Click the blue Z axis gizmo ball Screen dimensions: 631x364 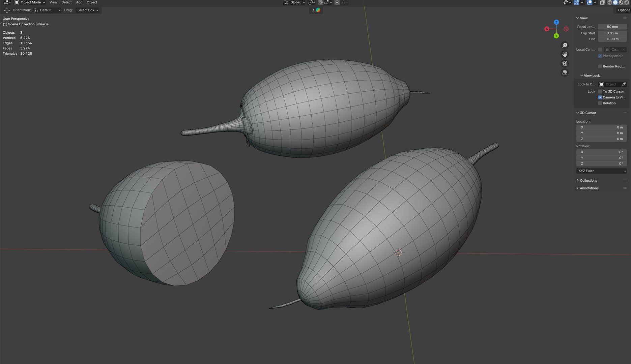pos(556,22)
